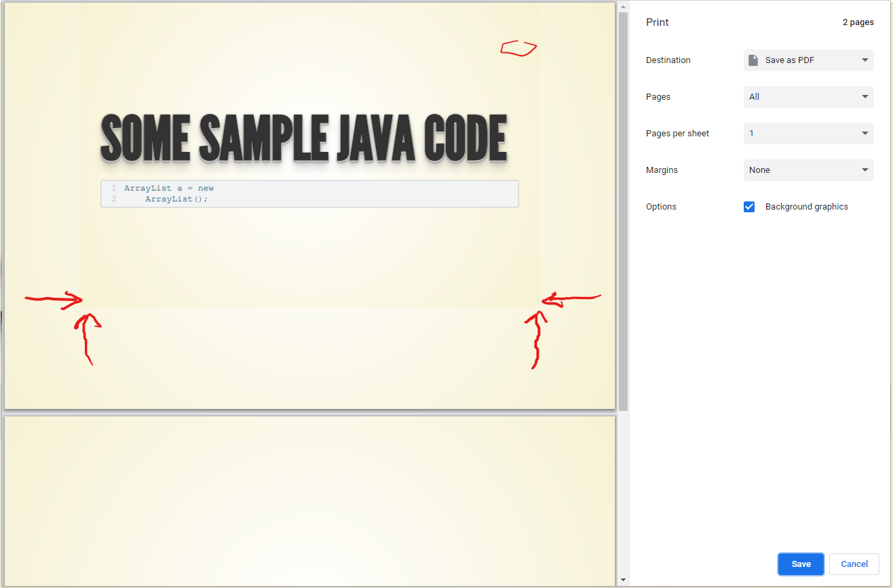Viewport: 893px width, 588px height.
Task: Click the "Destination" label
Action: coord(668,60)
